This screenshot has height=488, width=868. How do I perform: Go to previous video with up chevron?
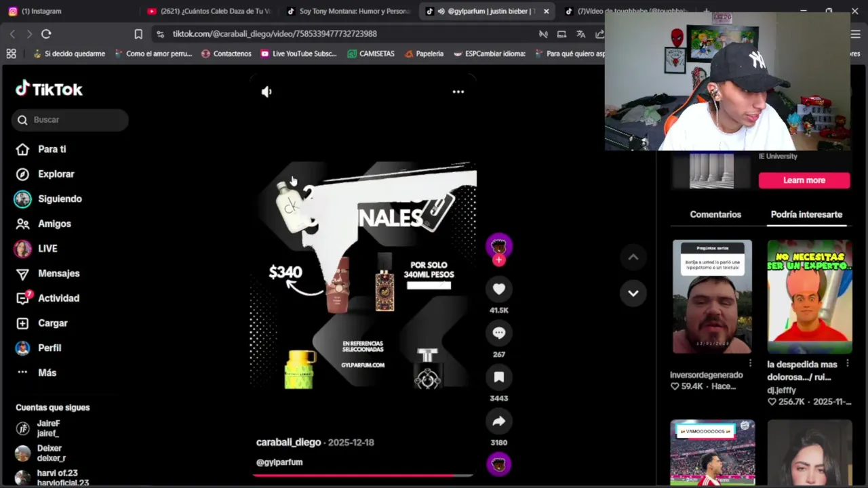click(633, 257)
